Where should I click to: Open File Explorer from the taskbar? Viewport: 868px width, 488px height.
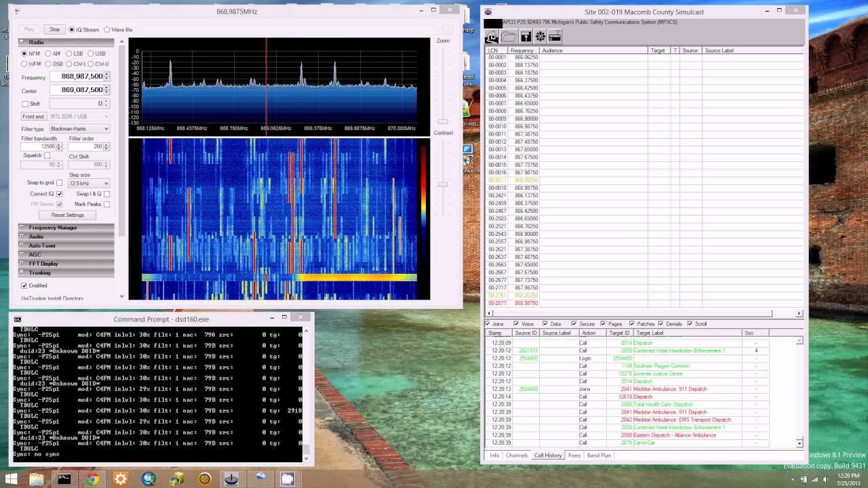pos(37,479)
